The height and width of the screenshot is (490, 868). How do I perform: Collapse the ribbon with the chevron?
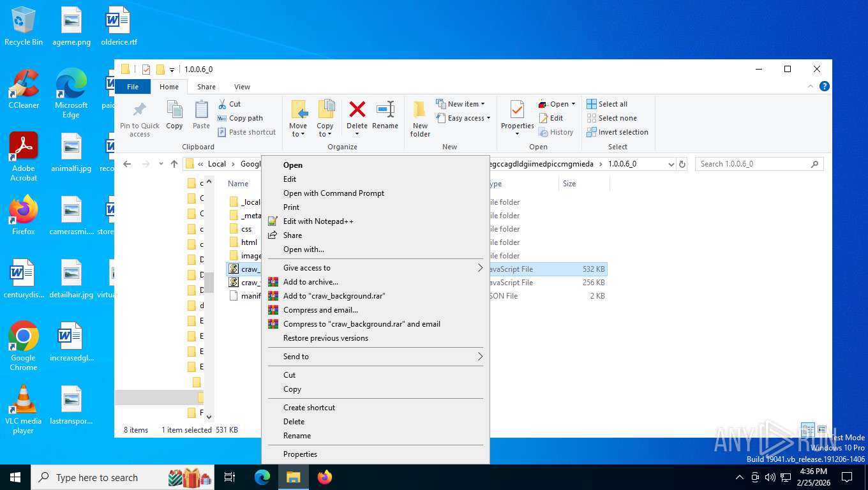point(811,86)
